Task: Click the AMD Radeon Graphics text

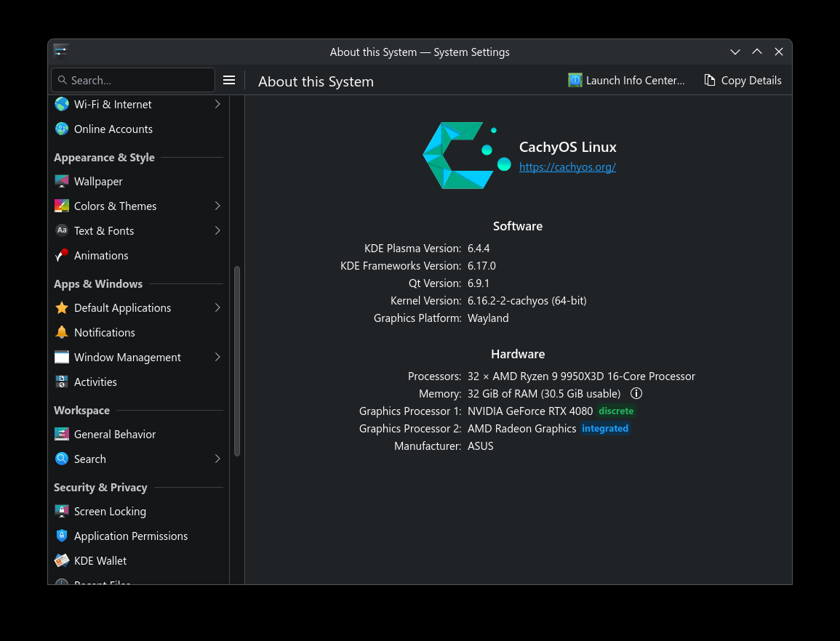Action: pos(521,428)
